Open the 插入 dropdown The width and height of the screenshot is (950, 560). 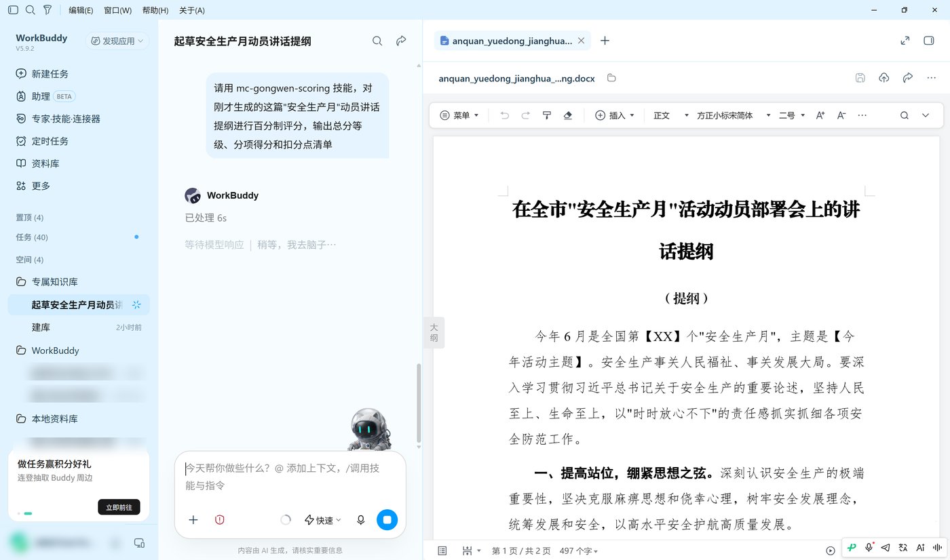pos(615,115)
